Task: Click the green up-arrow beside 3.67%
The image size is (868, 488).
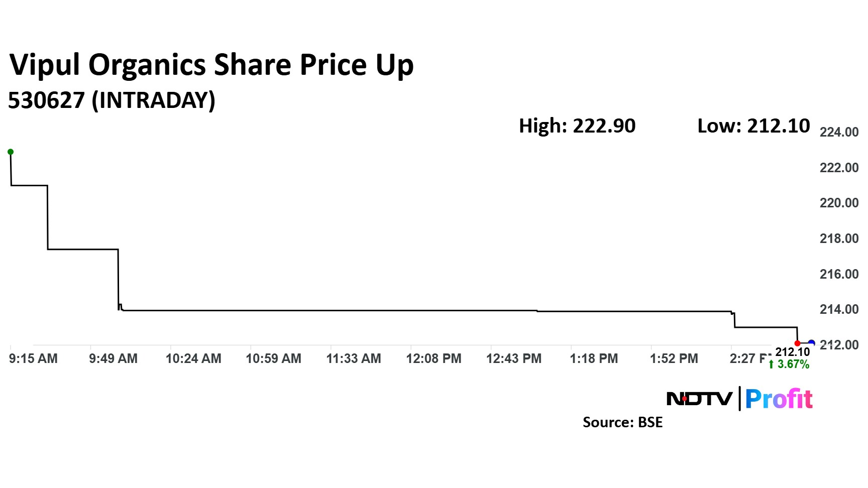Action: tap(771, 364)
